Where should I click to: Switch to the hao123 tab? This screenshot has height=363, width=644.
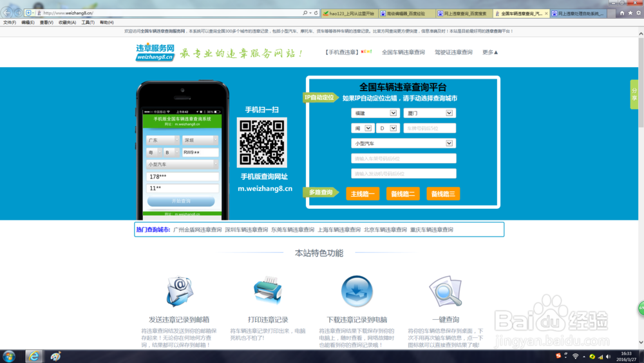pyautogui.click(x=350, y=14)
